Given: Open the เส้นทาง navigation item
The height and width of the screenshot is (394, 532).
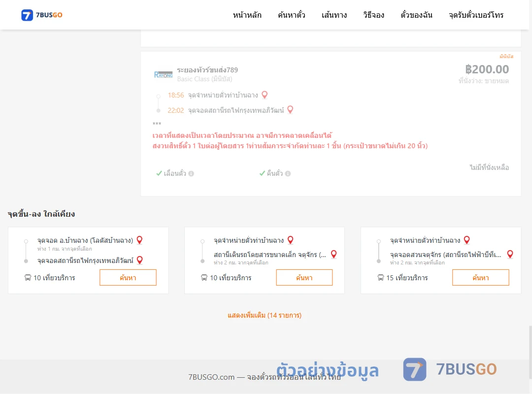Looking at the screenshot, I should tap(334, 15).
